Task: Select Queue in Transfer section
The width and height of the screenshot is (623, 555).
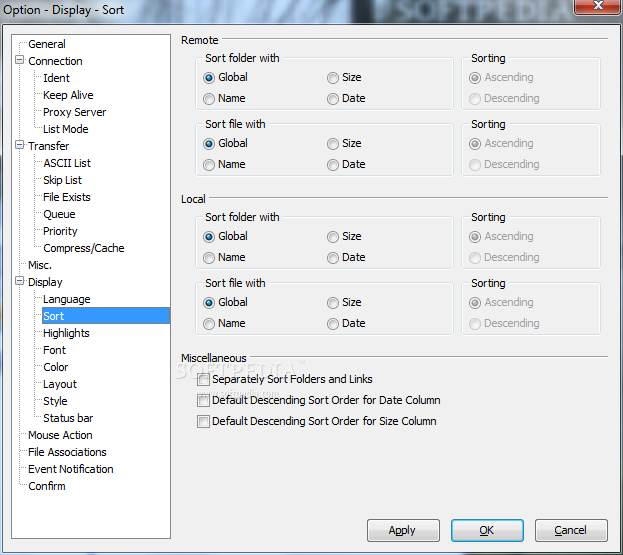Action: coord(59,214)
